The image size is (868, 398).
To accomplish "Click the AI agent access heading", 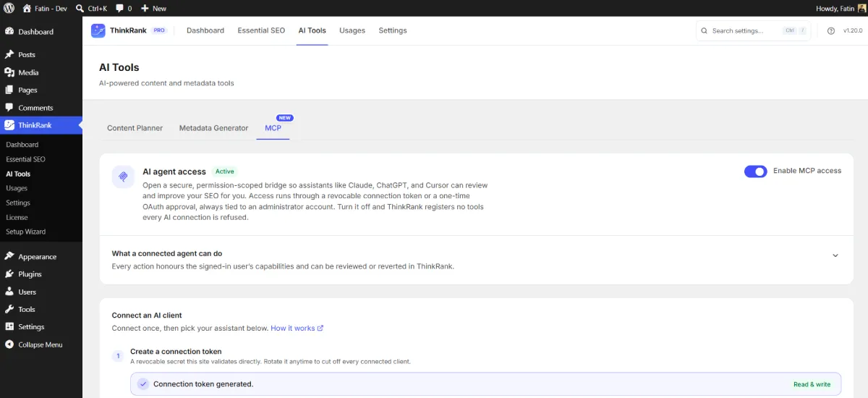I will tap(174, 172).
